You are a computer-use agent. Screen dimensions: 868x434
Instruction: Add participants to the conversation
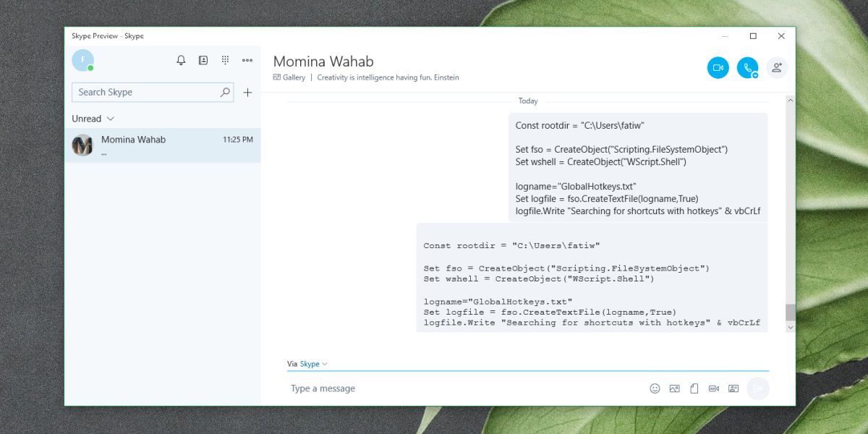coord(777,67)
